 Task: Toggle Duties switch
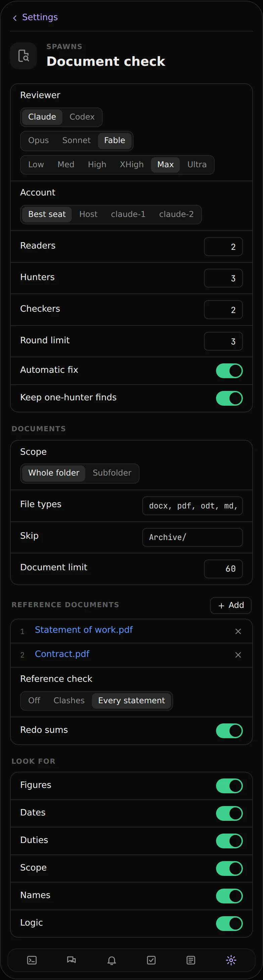point(229,841)
